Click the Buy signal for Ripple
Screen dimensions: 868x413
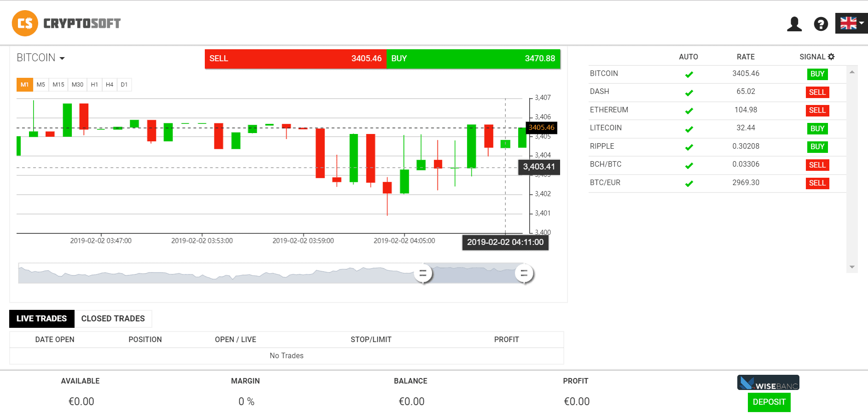817,147
